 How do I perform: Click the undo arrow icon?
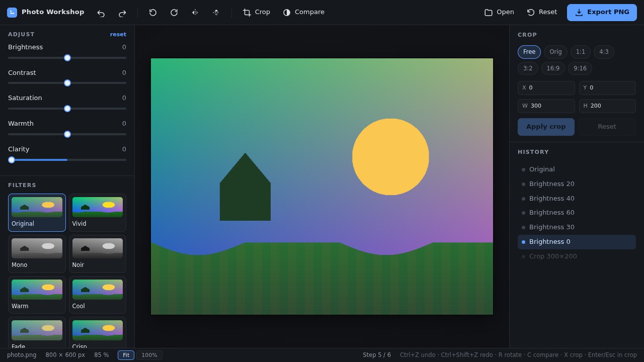pos(101,13)
